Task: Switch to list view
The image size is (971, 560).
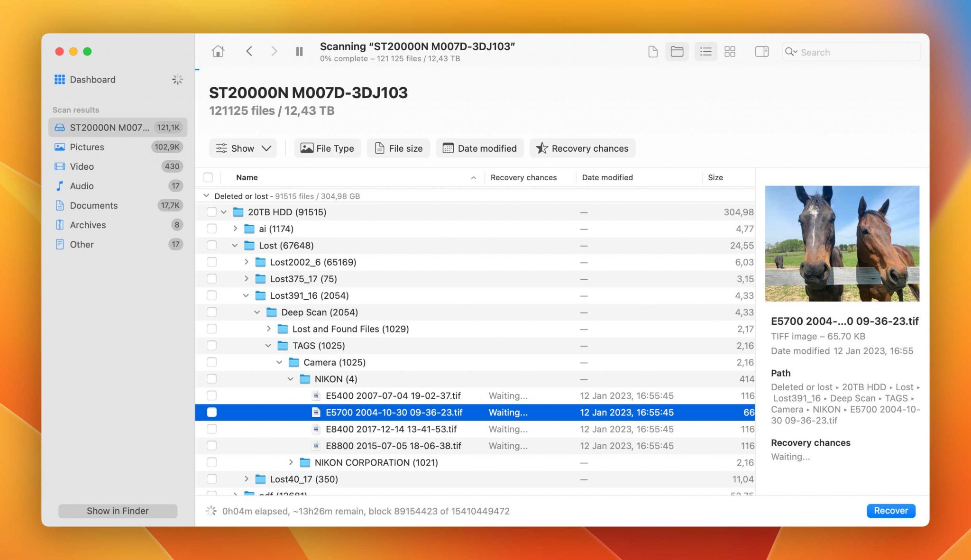Action: click(x=705, y=51)
